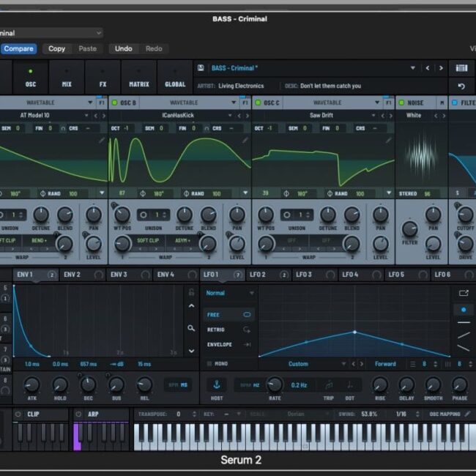Click the export arrow icon above LFO shapes
Screen dimensions: 476x476
463,293
